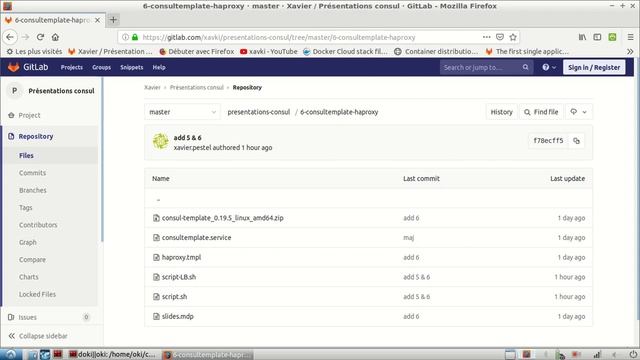640x360 pixels.
Task: Open the Firefox home page icon
Action: tap(55, 37)
